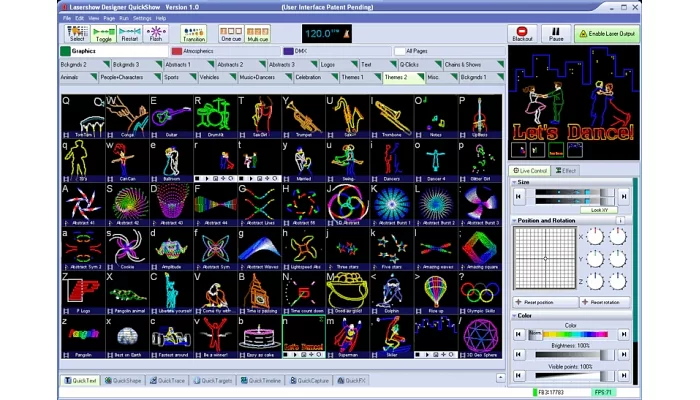
Task: Pause the laser show playback
Action: 556,34
